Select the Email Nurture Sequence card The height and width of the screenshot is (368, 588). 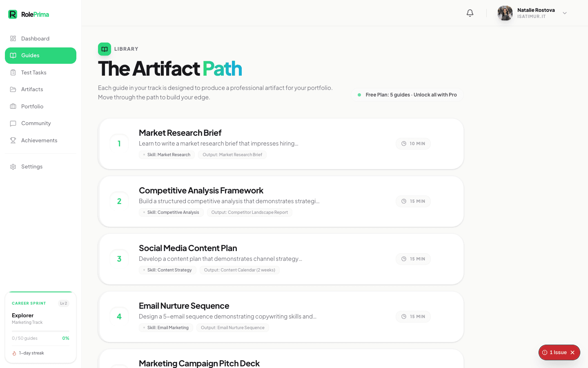281,316
